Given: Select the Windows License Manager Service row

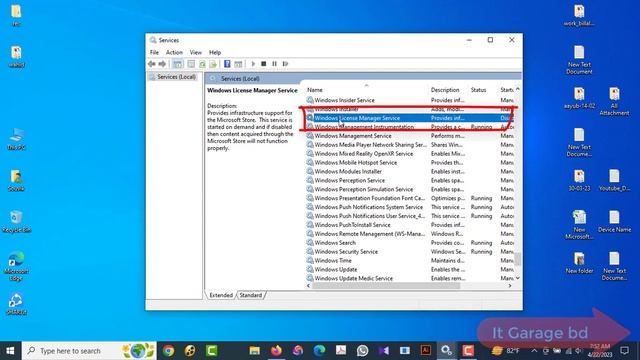Looking at the screenshot, I should point(410,118).
